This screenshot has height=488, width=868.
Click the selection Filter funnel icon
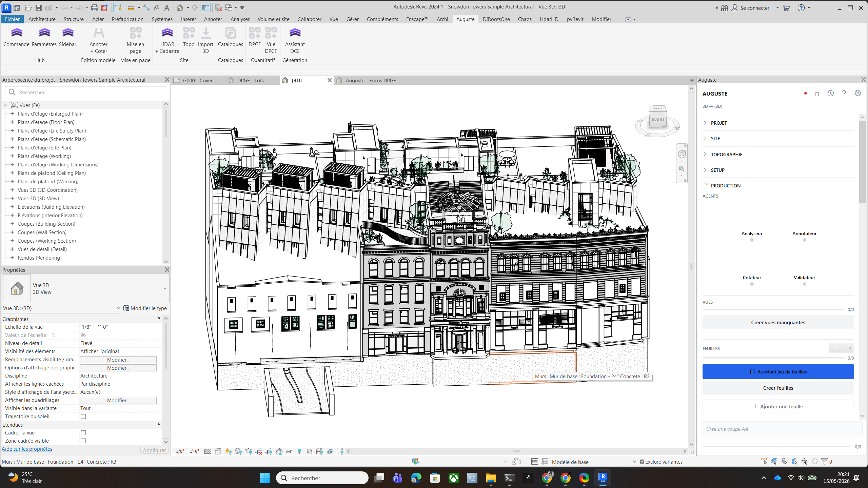824,462
